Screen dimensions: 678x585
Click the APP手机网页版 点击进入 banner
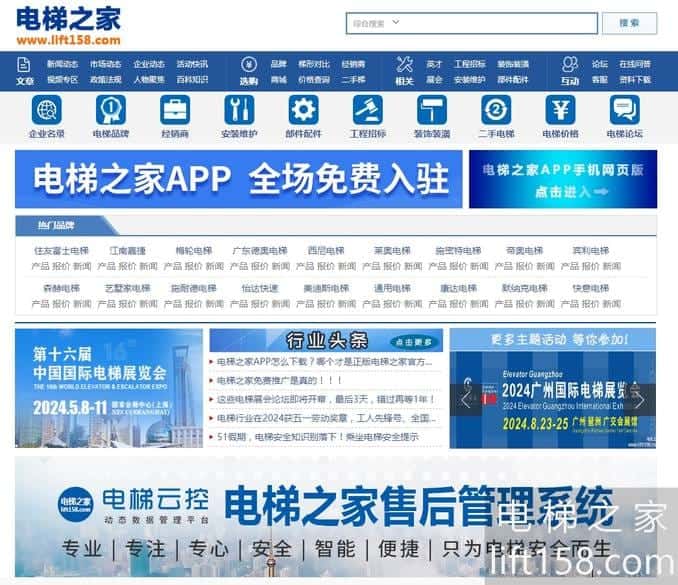[x=563, y=179]
